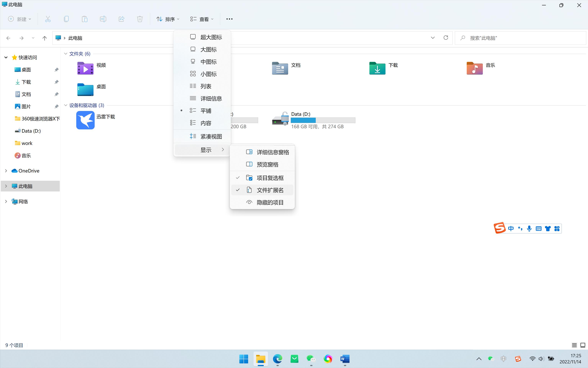Viewport: 588px width, 368px height.
Task: Select 详细信息 details view in menu
Action: coord(211,99)
